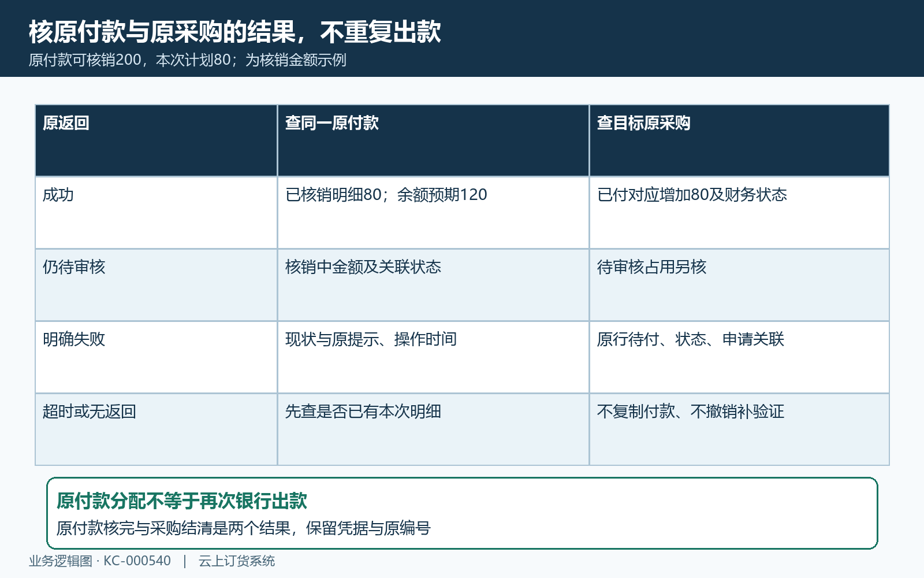Click the footer label "云上订货系统"
The height and width of the screenshot is (578, 924).
[x=237, y=561]
